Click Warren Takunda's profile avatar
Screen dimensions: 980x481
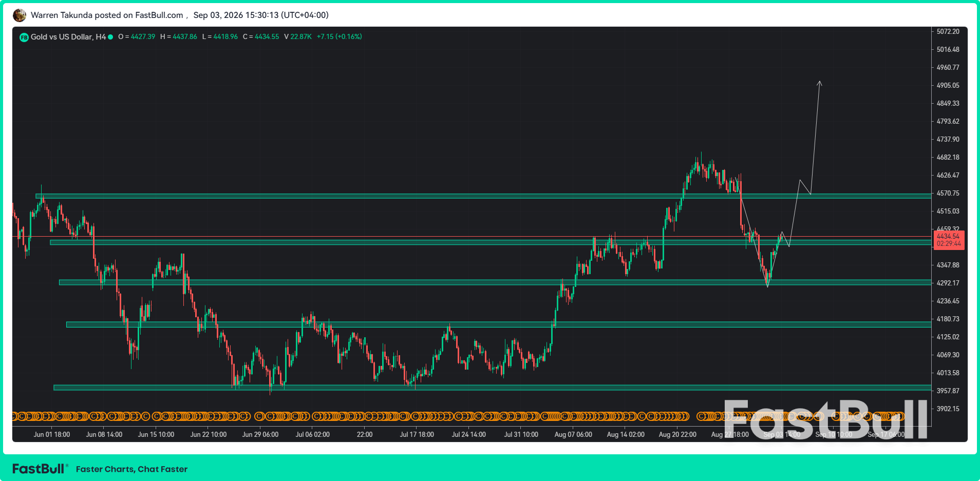tap(20, 15)
